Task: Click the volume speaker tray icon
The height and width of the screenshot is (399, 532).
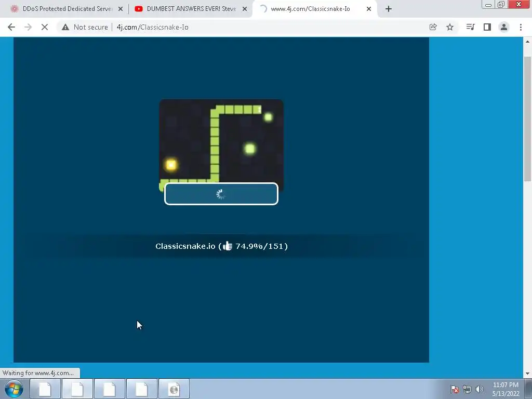Action: coord(480,389)
